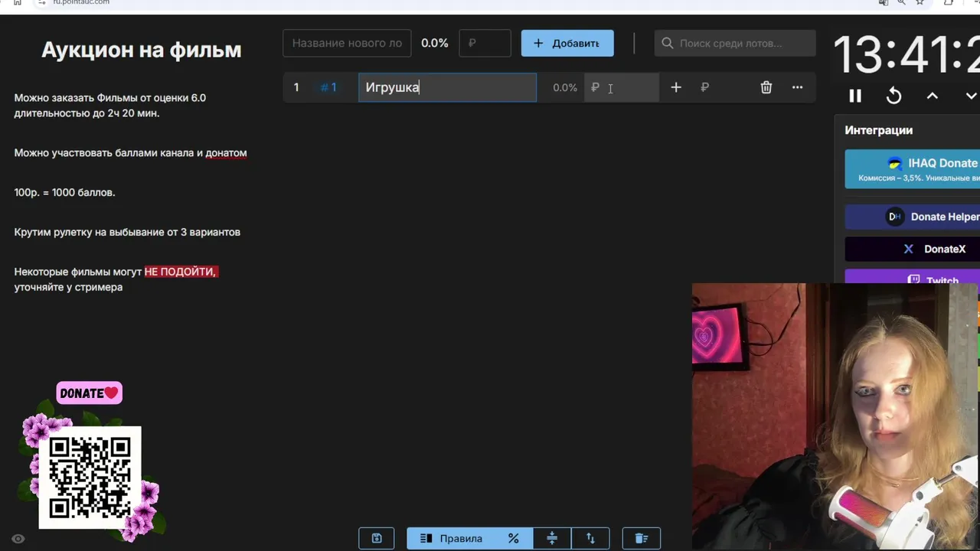Connect the Twitch integration
This screenshot has height=551, width=980.
click(x=913, y=276)
